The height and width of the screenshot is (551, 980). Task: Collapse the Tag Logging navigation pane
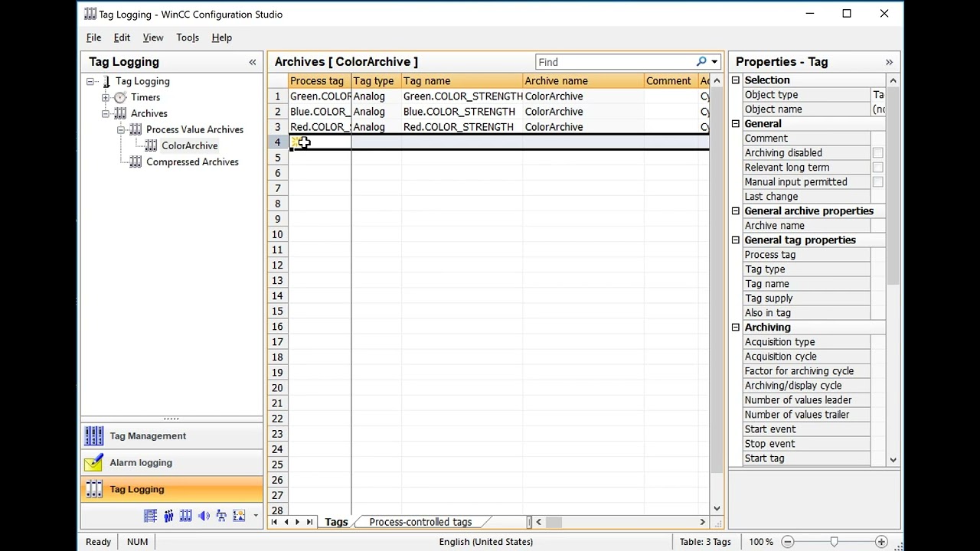pos(253,62)
